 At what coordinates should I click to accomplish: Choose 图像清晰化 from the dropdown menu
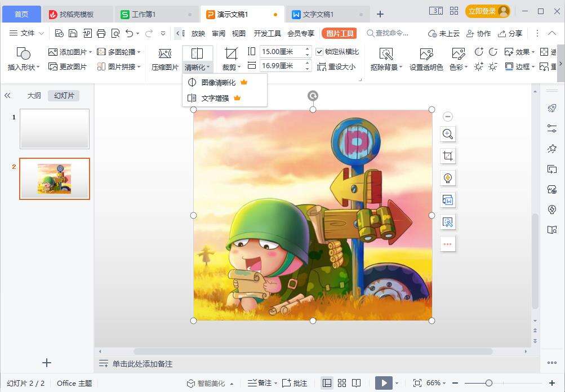[x=219, y=82]
